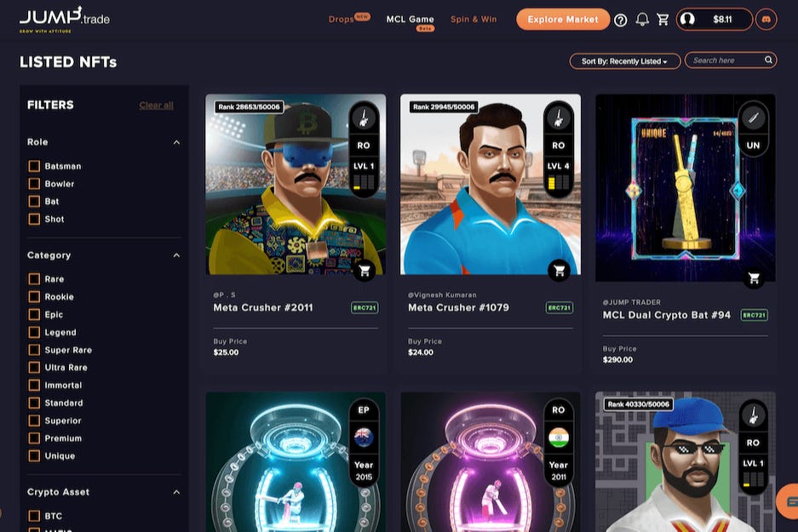The image size is (798, 532).
Task: Click bat icon on MCL Dual Crypto Bat card
Action: click(753, 118)
